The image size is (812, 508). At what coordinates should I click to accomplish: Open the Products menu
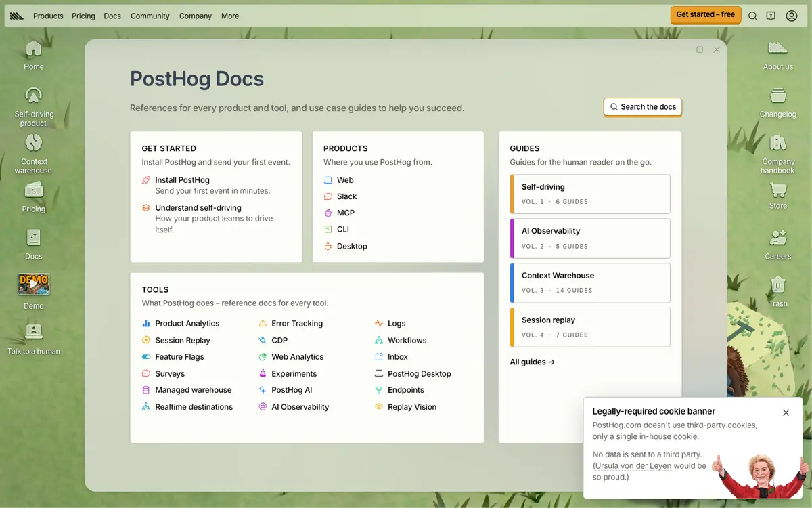pyautogui.click(x=48, y=16)
